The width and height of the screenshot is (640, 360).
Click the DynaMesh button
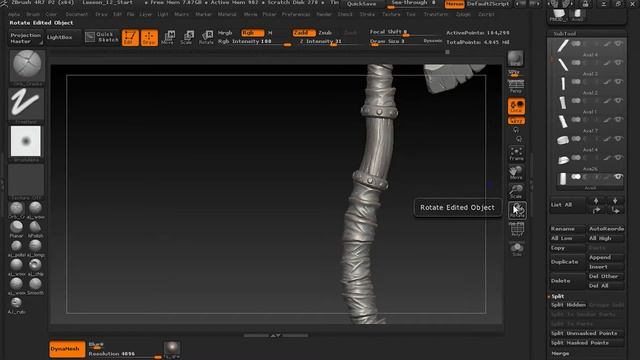[x=67, y=349]
